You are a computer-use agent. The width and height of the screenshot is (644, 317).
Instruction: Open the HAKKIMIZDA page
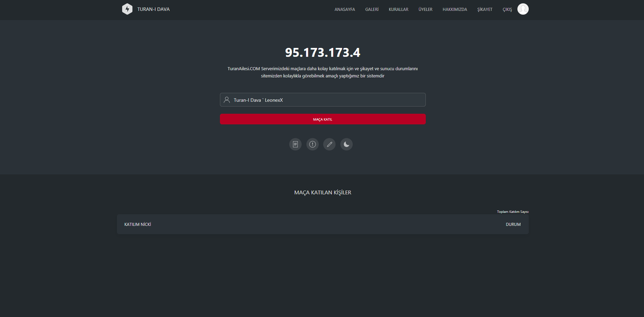coord(454,9)
